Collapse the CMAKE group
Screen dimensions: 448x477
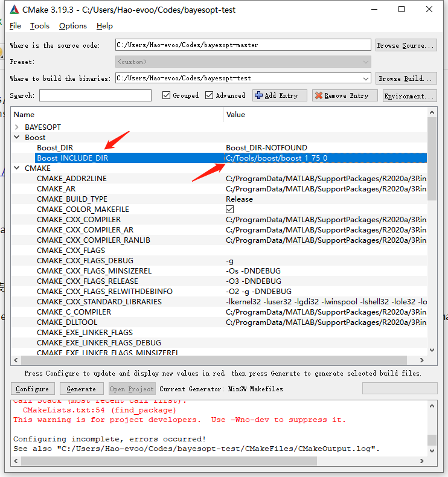coord(17,168)
